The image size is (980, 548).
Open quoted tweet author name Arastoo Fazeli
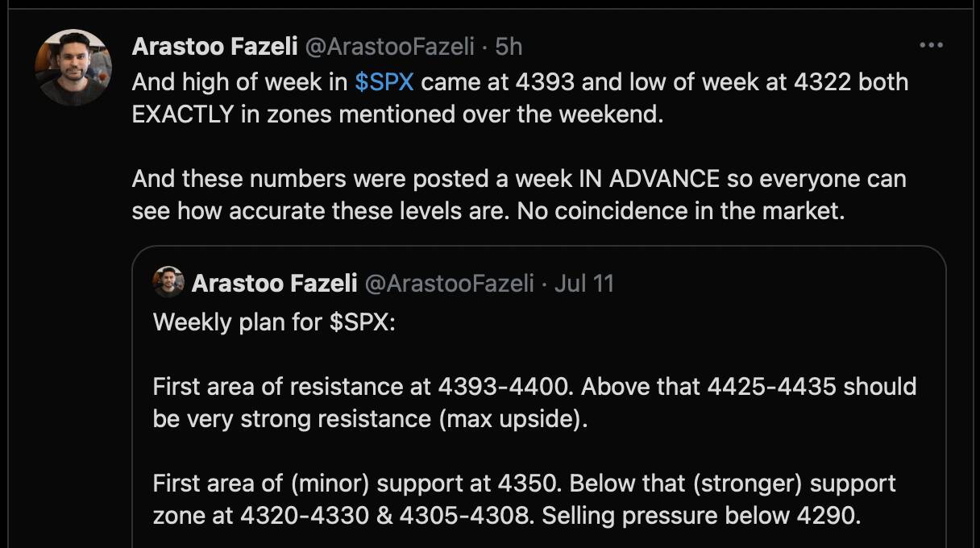pyautogui.click(x=274, y=283)
